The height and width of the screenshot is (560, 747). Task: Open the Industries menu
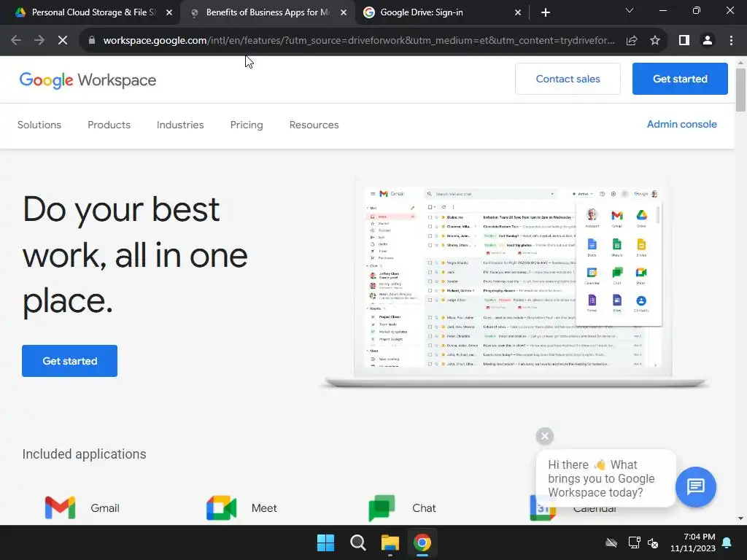click(x=180, y=125)
